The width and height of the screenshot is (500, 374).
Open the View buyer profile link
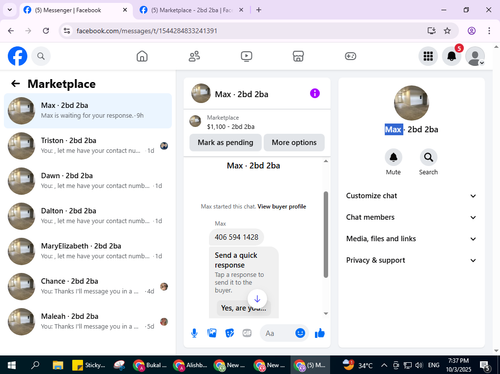tap(282, 207)
